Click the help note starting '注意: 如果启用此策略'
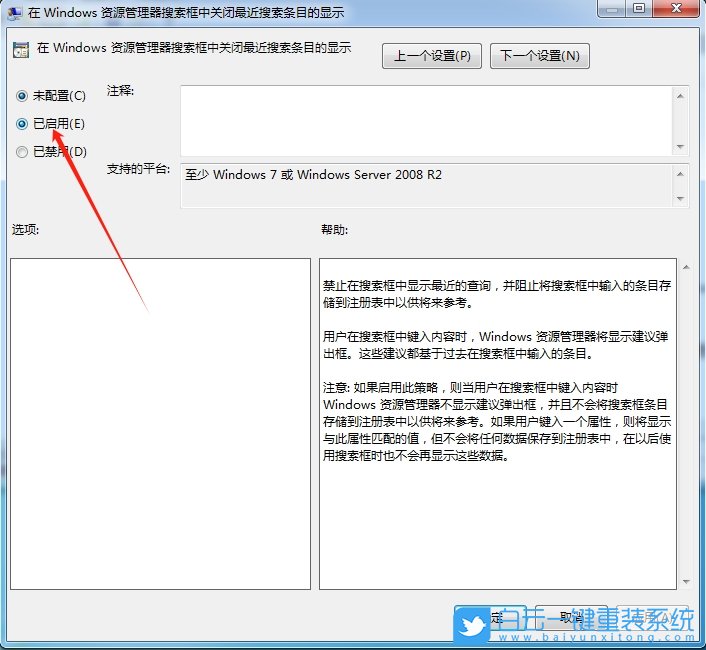This screenshot has width=706, height=650. point(497,422)
